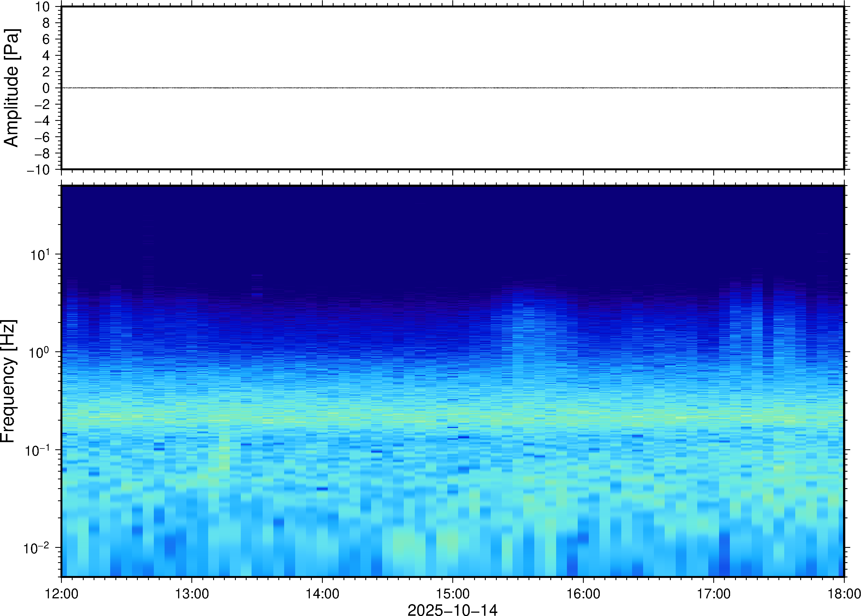Click the 18:00 time axis label
The width and height of the screenshot is (861, 616).
[844, 594]
